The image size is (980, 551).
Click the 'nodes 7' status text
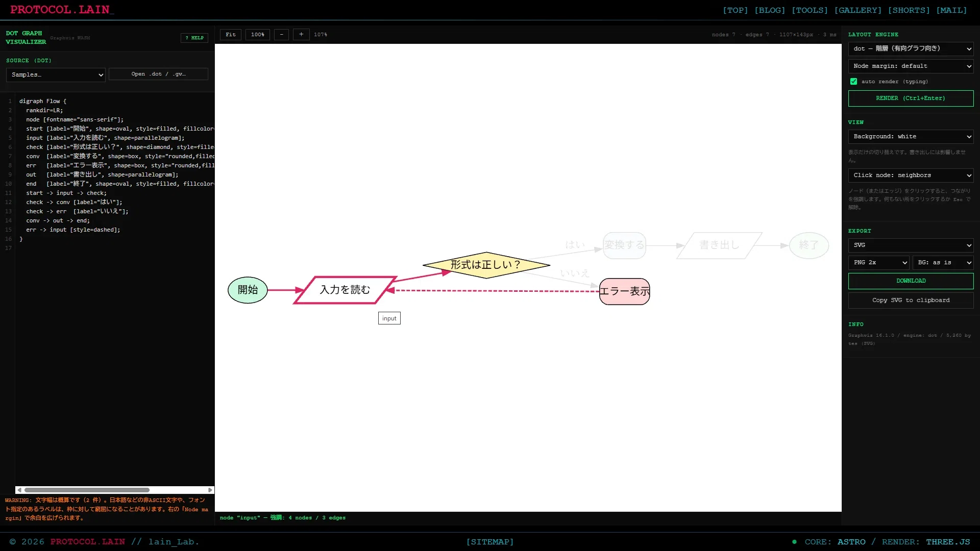click(723, 35)
